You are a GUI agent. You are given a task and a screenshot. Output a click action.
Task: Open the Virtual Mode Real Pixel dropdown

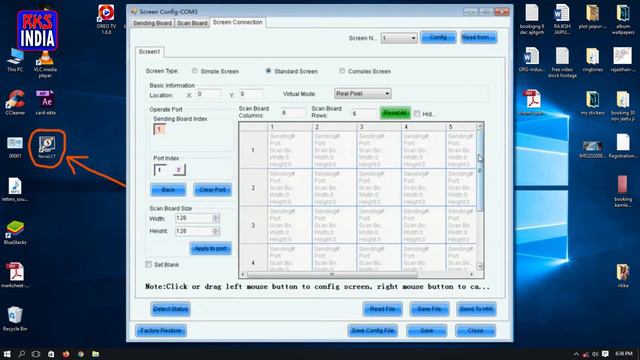click(x=362, y=93)
